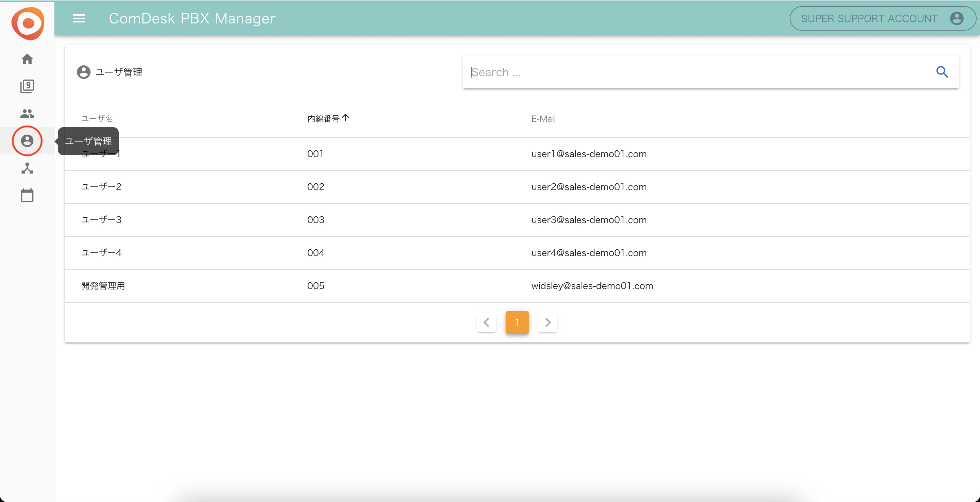The image size is (980, 502).
Task: Go to previous page chevron
Action: (486, 322)
